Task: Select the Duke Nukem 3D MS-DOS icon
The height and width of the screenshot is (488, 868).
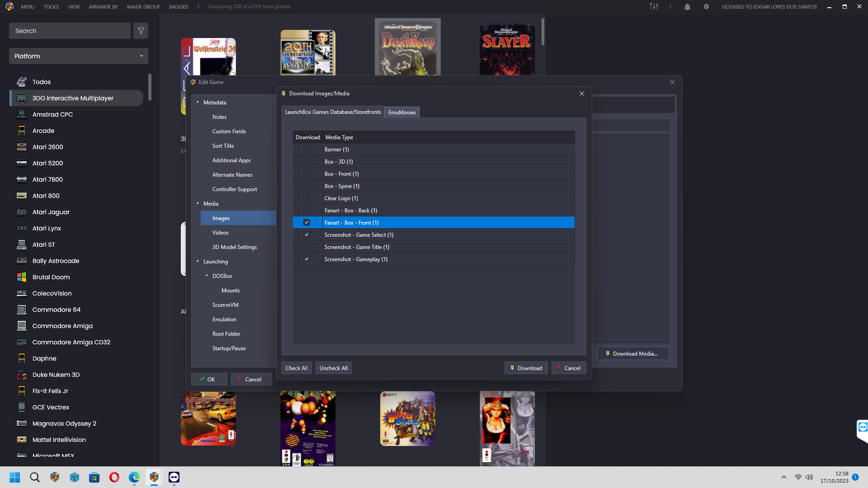Action: click(22, 375)
